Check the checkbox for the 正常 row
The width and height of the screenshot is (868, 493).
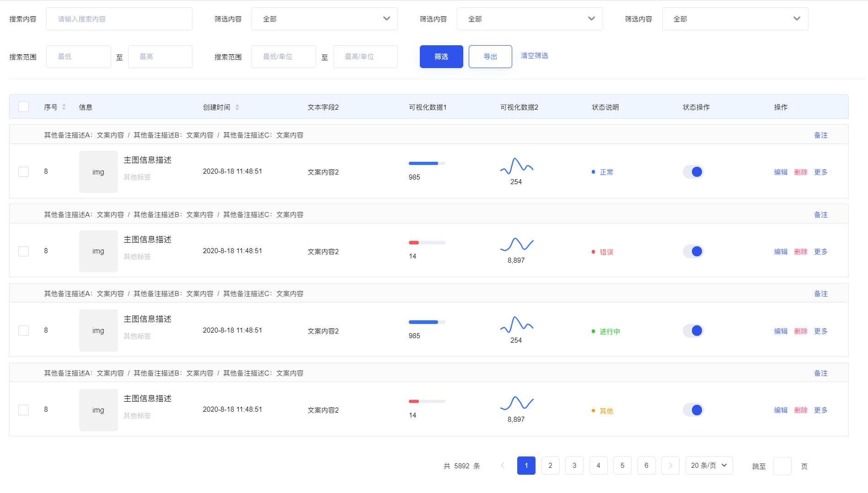coord(23,172)
